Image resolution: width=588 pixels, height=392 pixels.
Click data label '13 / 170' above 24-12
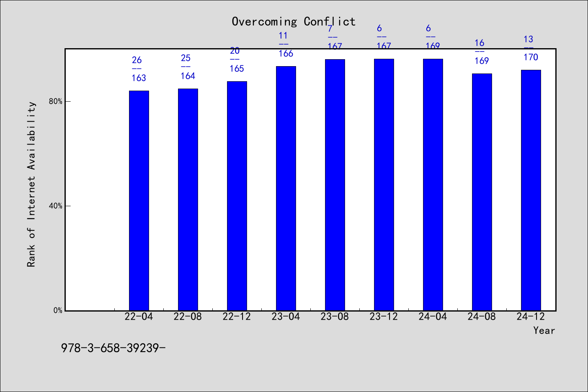click(x=531, y=48)
